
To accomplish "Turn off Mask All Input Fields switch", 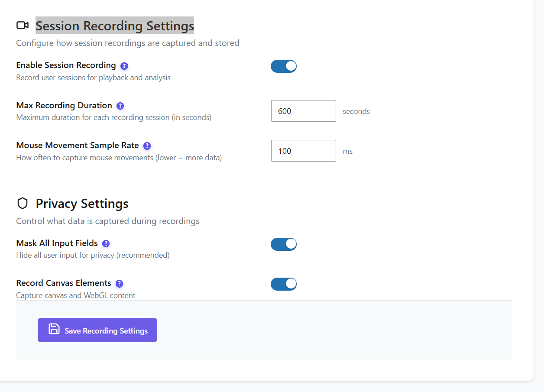I will tap(284, 244).
